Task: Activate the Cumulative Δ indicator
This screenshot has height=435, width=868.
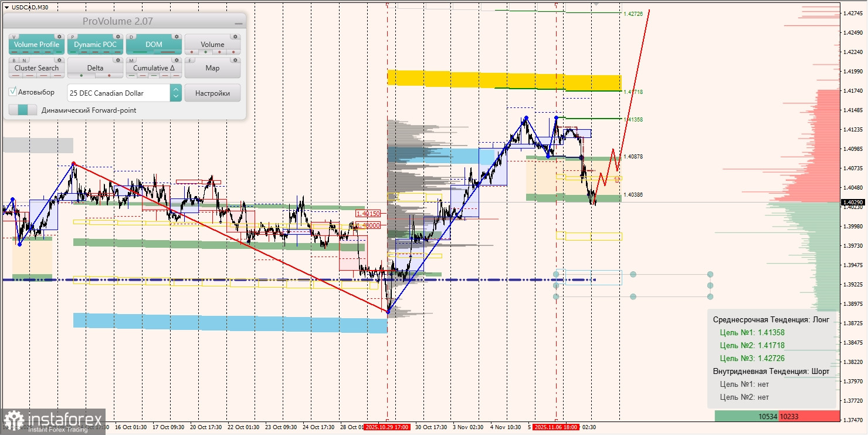Action: tap(154, 68)
